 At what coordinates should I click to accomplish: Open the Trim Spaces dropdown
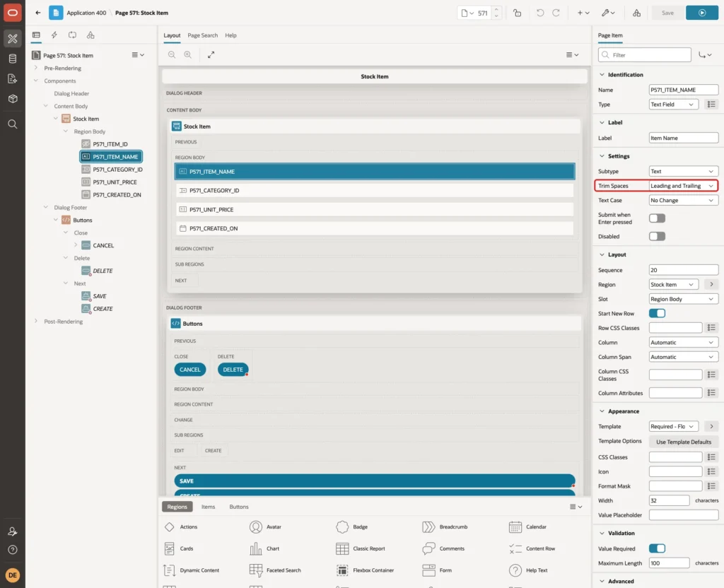(684, 186)
